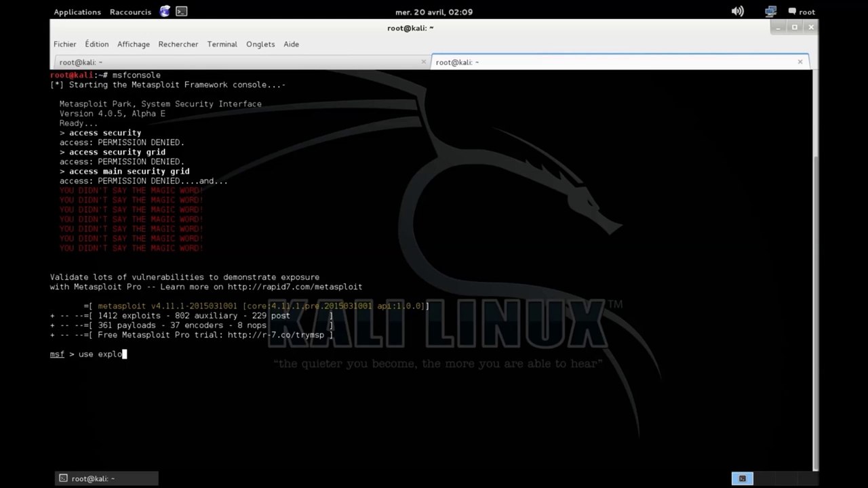Open the Onglets menu
This screenshot has width=868, height=488.
tap(260, 44)
